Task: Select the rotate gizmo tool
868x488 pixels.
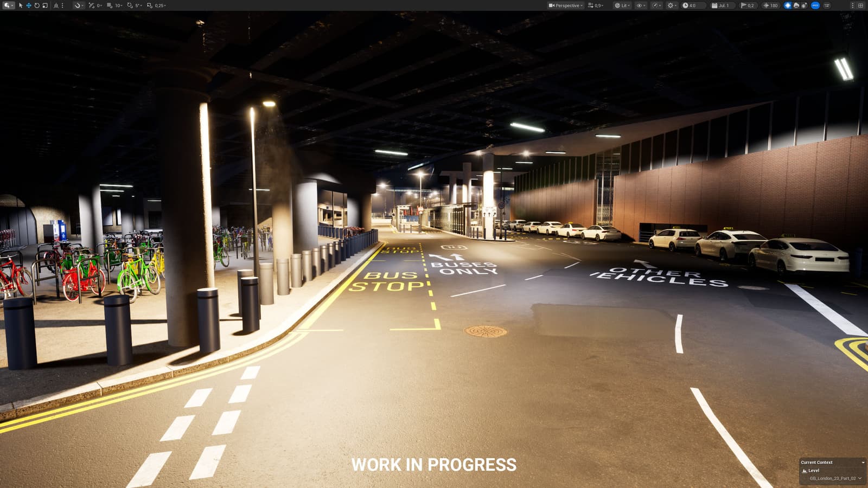Action: tap(37, 5)
